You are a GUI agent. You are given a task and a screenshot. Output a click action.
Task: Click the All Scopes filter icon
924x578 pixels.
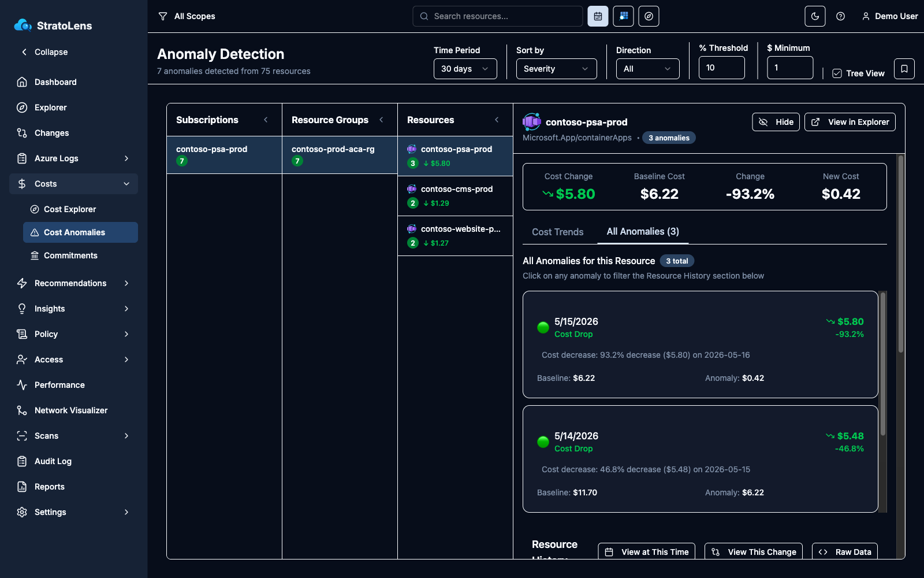(x=163, y=16)
